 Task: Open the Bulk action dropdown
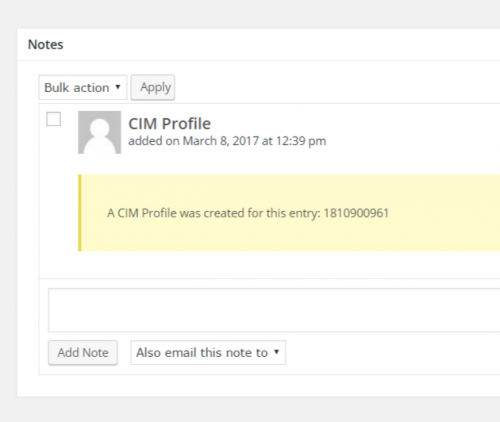(83, 87)
